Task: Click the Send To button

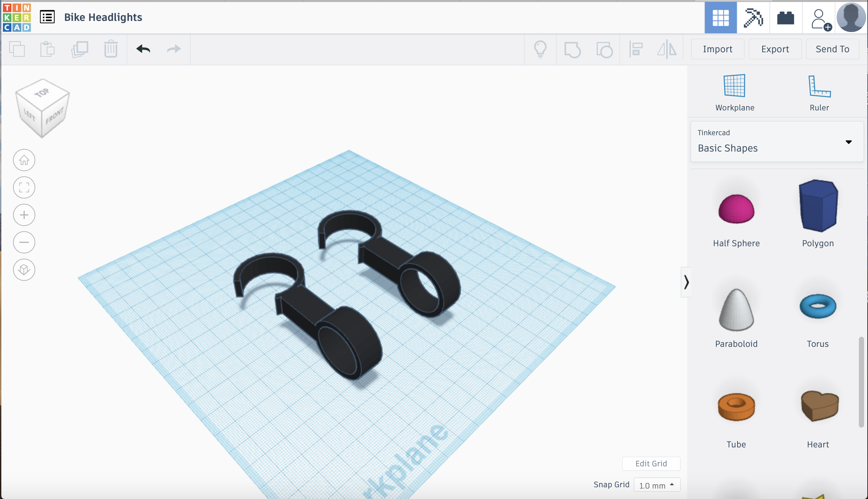Action: click(x=832, y=49)
